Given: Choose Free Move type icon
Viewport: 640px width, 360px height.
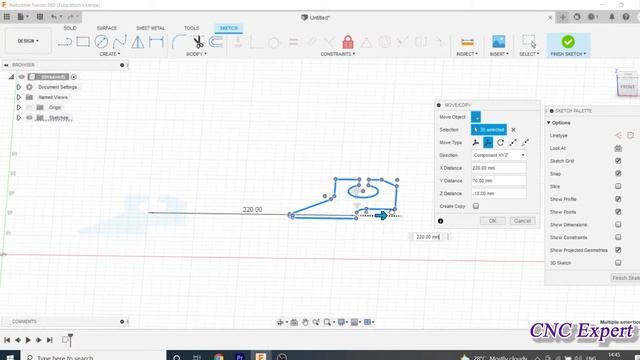Looking at the screenshot, I should [x=476, y=142].
